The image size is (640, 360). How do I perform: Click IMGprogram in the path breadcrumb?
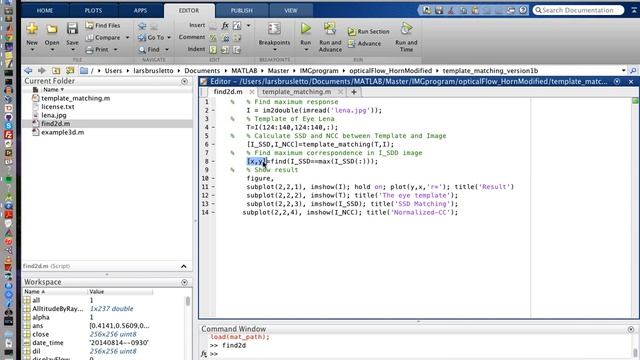pyautogui.click(x=319, y=71)
